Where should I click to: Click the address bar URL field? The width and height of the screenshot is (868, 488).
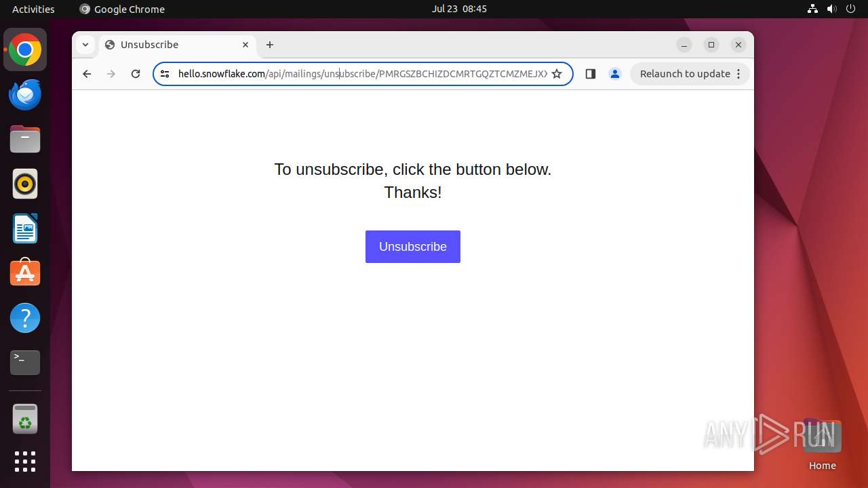[x=362, y=74]
